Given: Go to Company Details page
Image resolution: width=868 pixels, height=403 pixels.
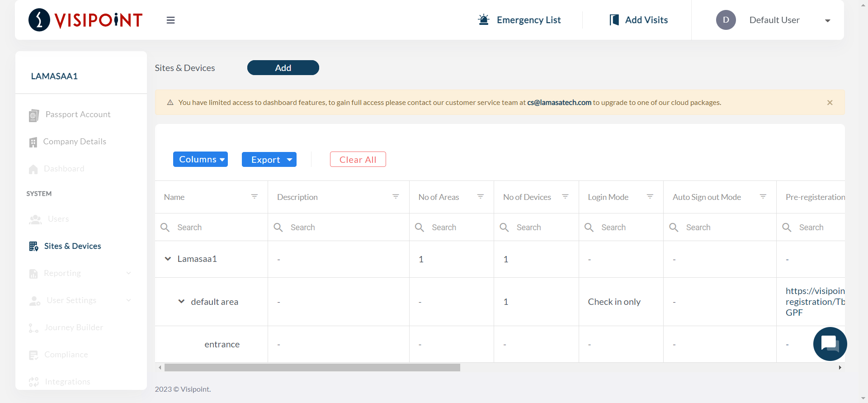Looking at the screenshot, I should [x=75, y=142].
